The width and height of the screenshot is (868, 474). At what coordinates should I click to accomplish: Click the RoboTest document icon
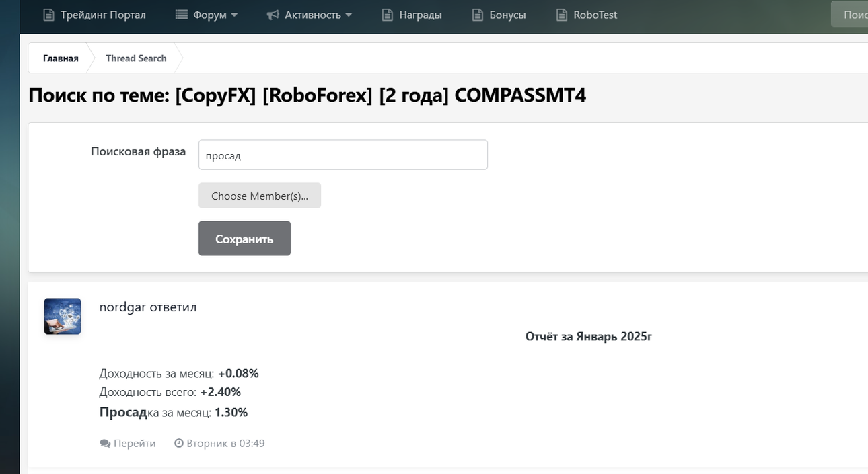[562, 15]
